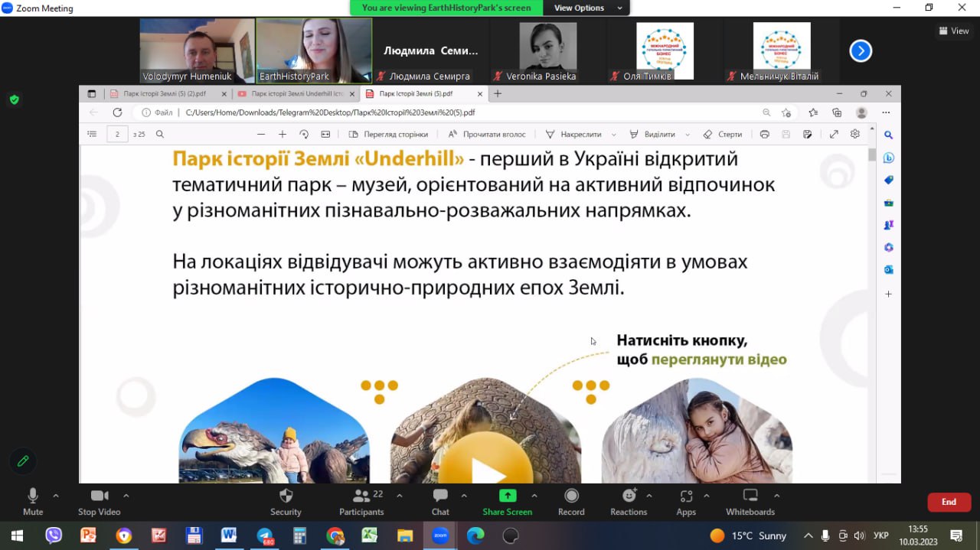This screenshot has height=550, width=980.
Task: Open the Apps icon in Zoom toolbar
Action: (686, 496)
